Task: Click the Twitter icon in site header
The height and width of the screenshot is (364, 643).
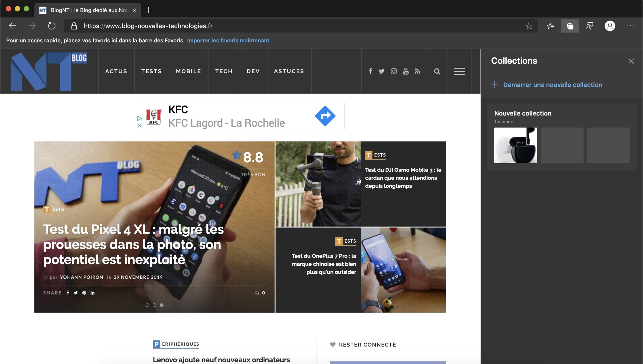Action: click(x=382, y=71)
